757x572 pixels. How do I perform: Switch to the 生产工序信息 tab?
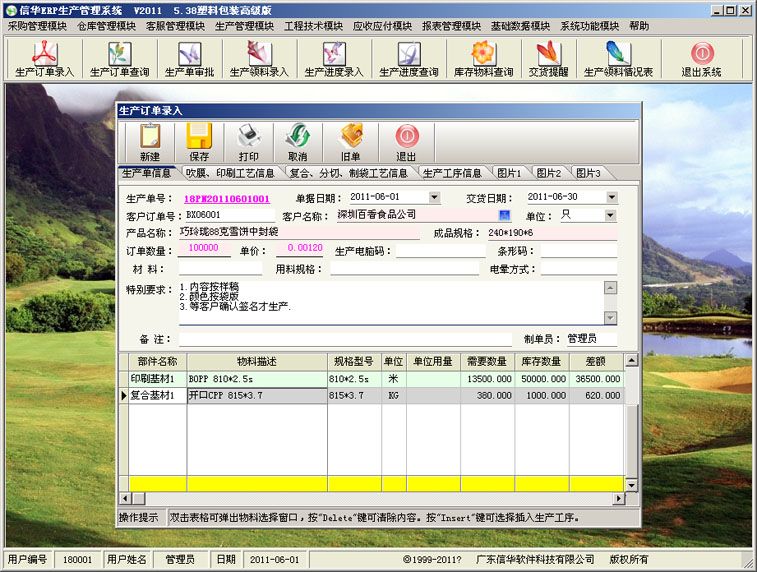tap(452, 173)
